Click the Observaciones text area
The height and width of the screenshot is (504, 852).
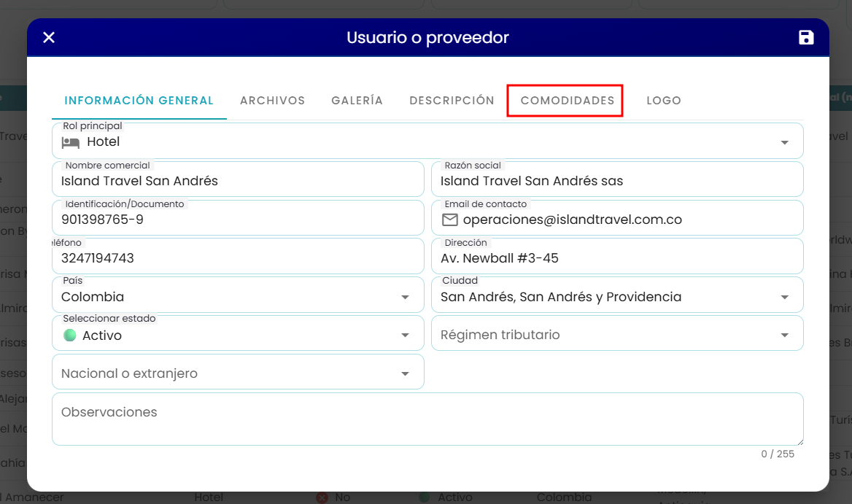point(427,419)
